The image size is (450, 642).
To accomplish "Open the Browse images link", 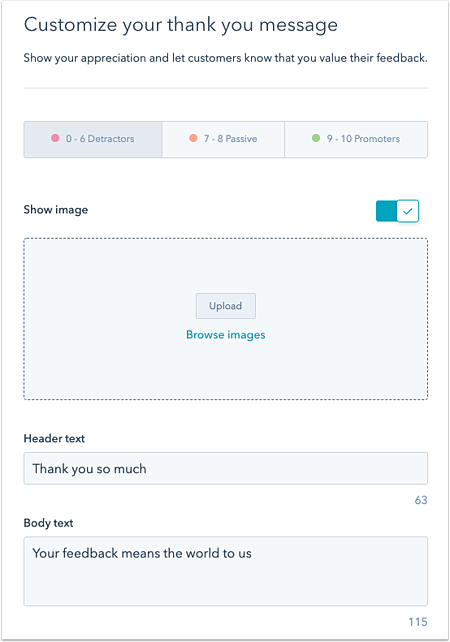I will [x=226, y=335].
